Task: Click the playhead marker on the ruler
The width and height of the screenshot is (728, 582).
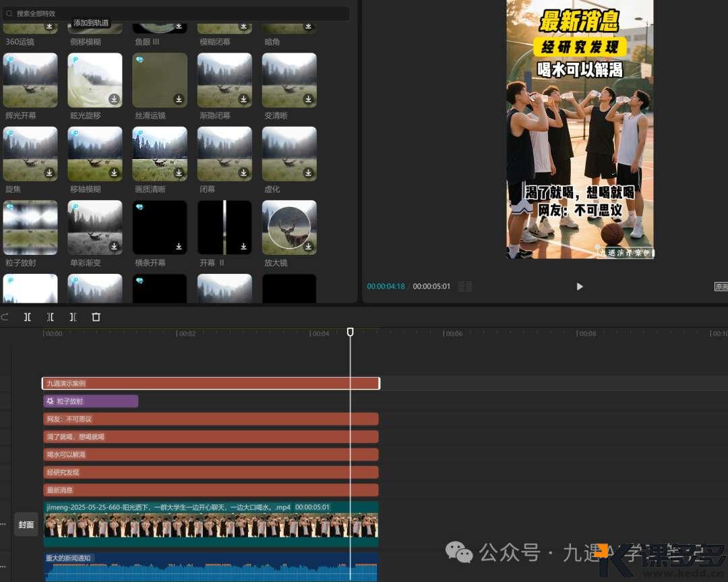Action: [x=350, y=332]
